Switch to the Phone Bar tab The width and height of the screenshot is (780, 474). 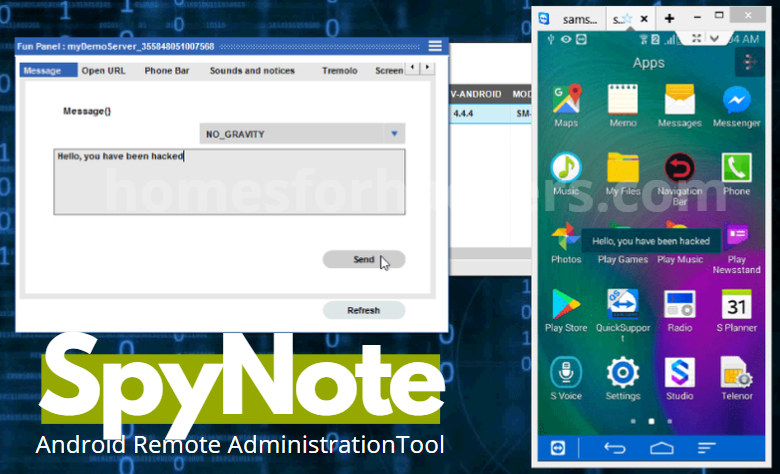[167, 70]
